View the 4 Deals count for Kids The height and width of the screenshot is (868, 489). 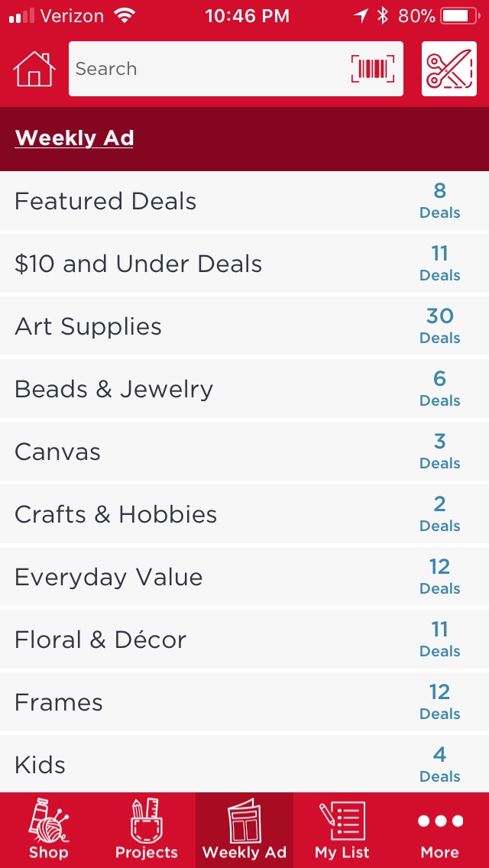tap(439, 764)
